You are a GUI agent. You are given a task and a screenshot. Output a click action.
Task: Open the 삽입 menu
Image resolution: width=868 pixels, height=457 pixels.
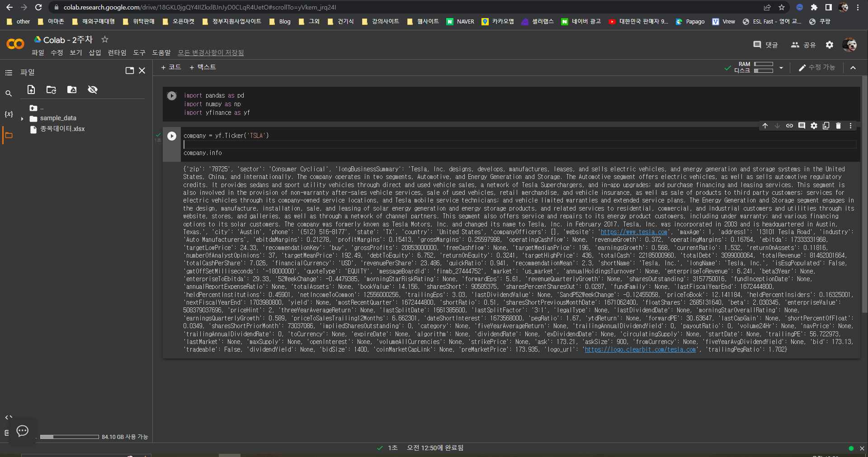[x=95, y=53]
